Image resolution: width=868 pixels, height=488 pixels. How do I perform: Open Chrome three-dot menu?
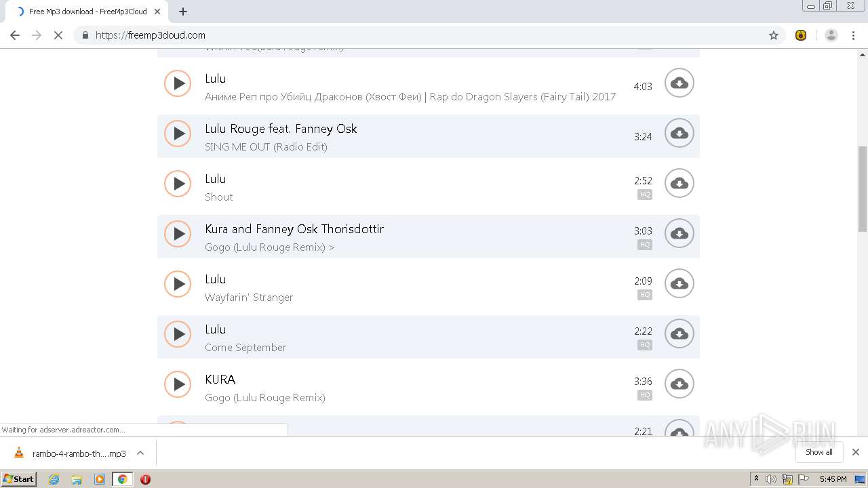(853, 35)
